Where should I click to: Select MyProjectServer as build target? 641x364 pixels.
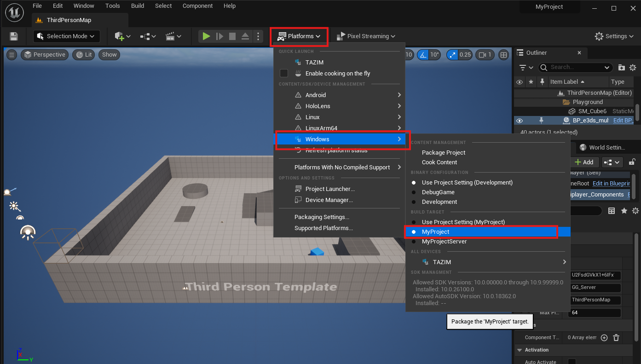[x=444, y=242]
